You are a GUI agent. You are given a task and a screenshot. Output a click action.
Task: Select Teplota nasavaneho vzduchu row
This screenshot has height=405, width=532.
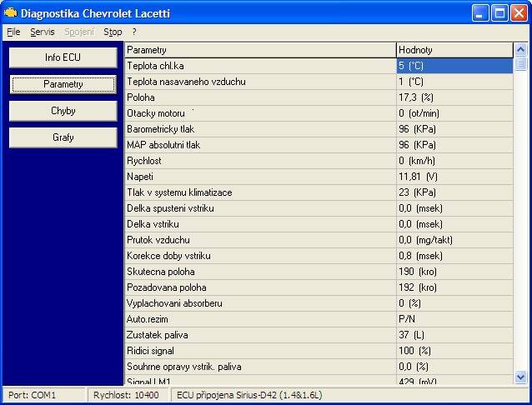(319, 82)
